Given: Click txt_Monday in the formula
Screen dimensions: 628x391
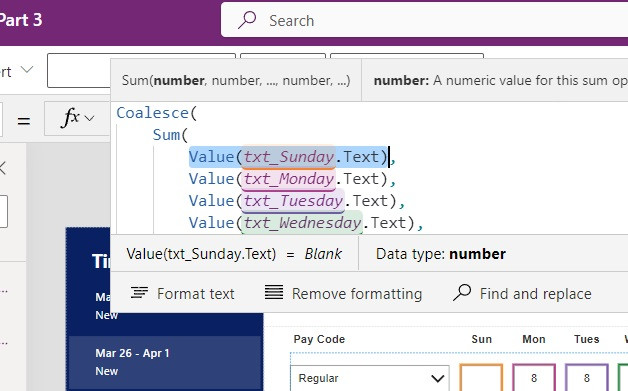Looking at the screenshot, I should [289, 179].
